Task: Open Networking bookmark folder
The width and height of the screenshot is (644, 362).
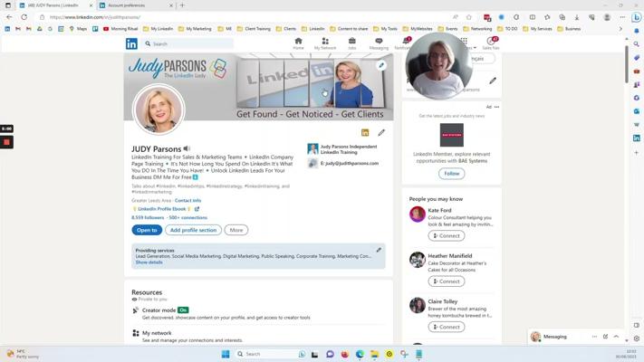Action: [x=477, y=29]
